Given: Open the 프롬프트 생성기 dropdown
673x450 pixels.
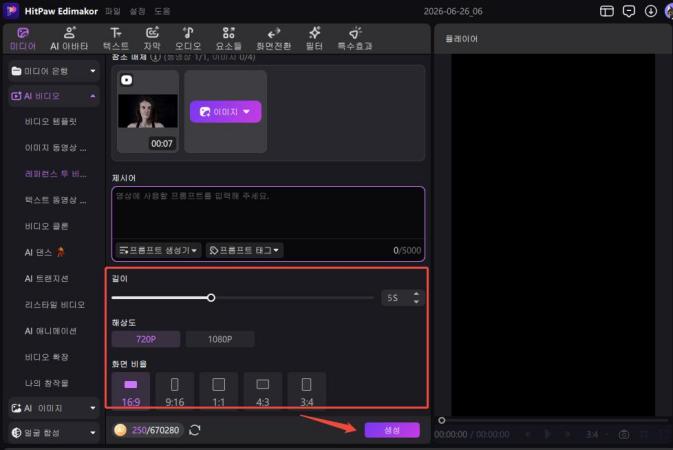Looking at the screenshot, I should pyautogui.click(x=158, y=250).
